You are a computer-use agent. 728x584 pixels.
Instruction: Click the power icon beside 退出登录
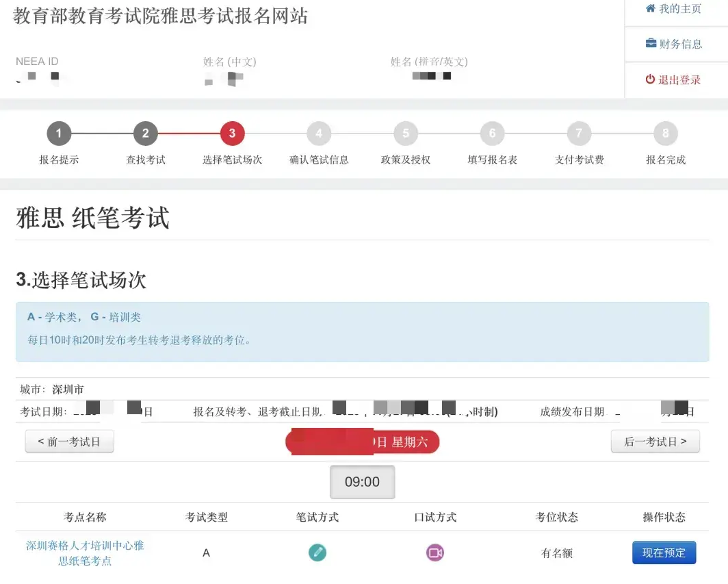point(650,79)
